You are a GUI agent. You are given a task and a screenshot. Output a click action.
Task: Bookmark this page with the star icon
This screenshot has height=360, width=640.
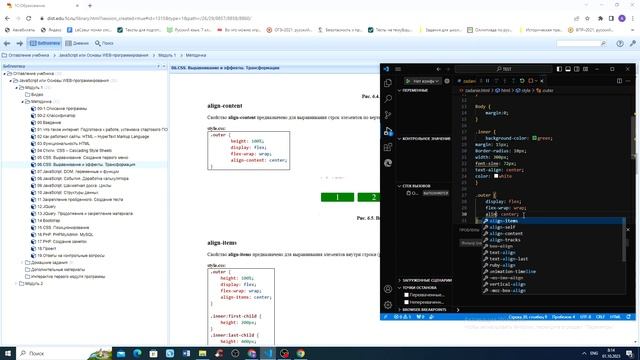tap(587, 18)
